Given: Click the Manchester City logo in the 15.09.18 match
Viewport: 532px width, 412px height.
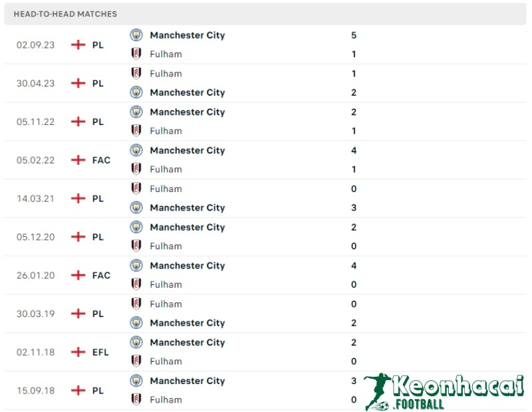Looking at the screenshot, I should coord(136,381).
